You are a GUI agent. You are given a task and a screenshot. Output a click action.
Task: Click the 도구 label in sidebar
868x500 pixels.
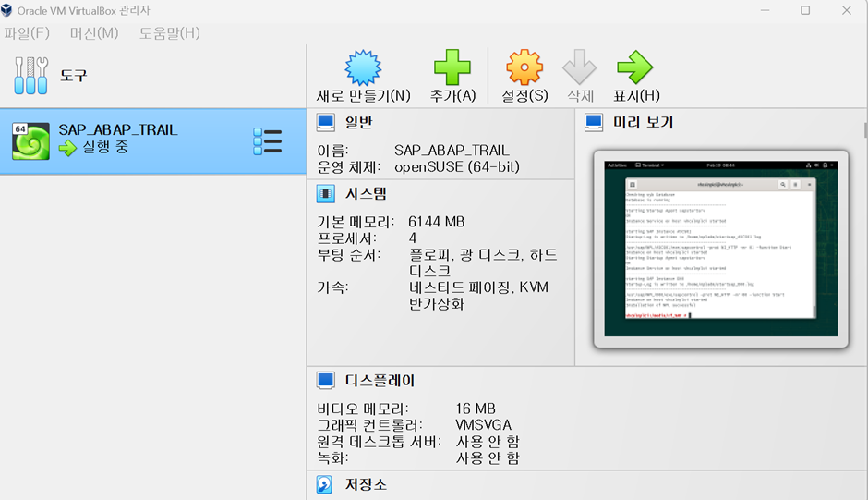(x=74, y=76)
